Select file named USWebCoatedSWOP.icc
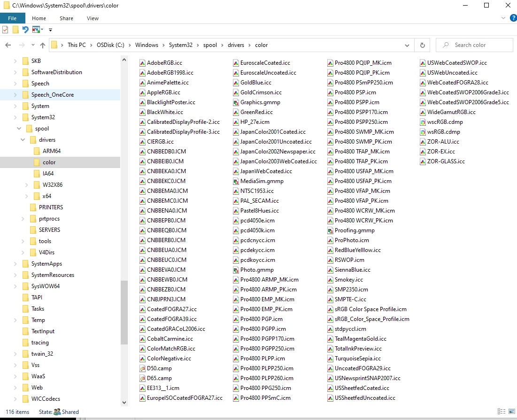This screenshot has width=517, height=420. point(457,63)
